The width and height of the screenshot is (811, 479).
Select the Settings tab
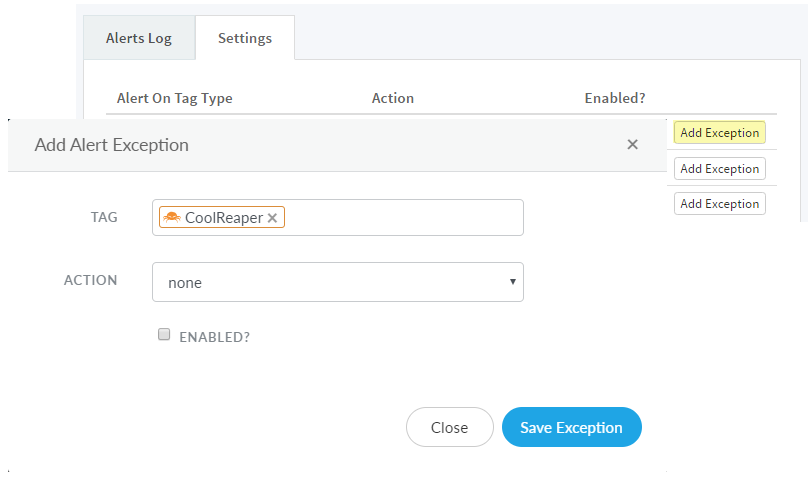pos(245,39)
